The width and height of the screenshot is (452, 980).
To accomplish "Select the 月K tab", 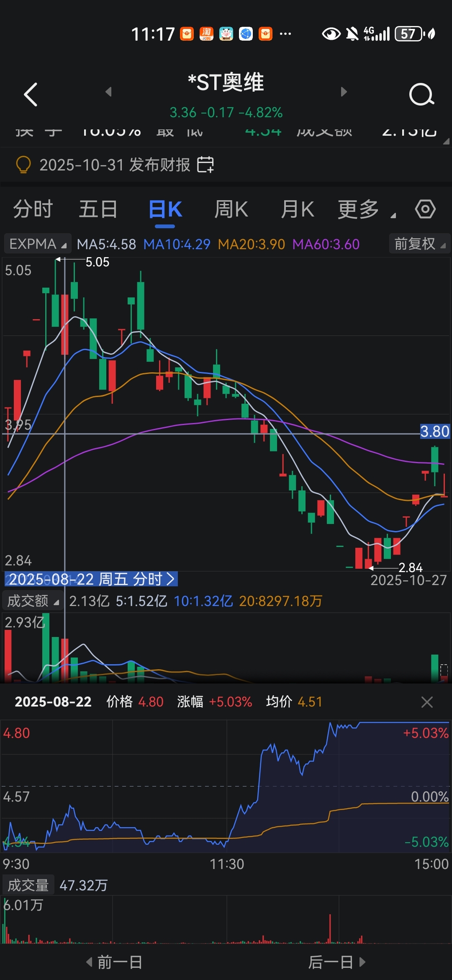I will [x=297, y=209].
